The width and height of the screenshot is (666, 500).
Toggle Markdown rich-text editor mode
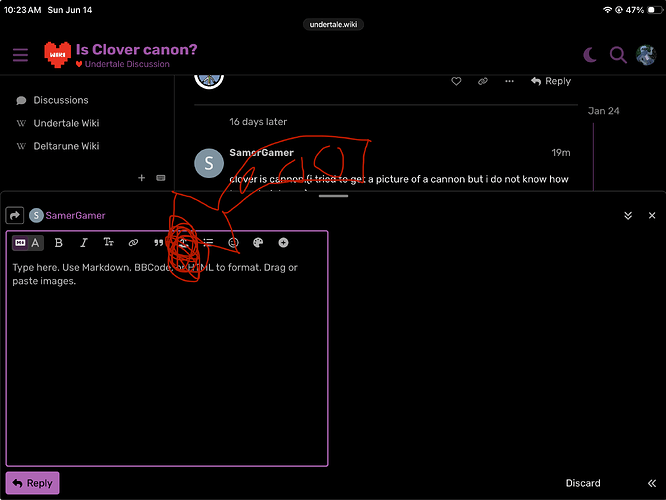(x=28, y=243)
